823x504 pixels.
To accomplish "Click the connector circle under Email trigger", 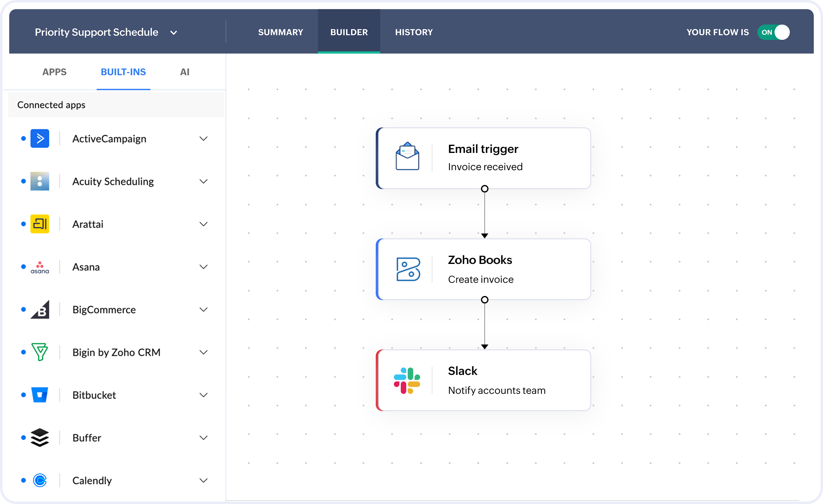I will [x=485, y=189].
